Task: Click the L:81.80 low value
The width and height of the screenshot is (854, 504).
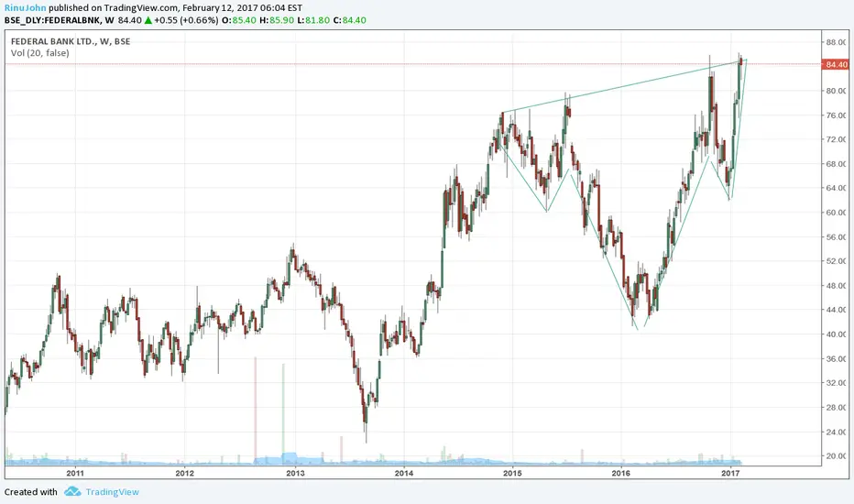Action: (313, 20)
